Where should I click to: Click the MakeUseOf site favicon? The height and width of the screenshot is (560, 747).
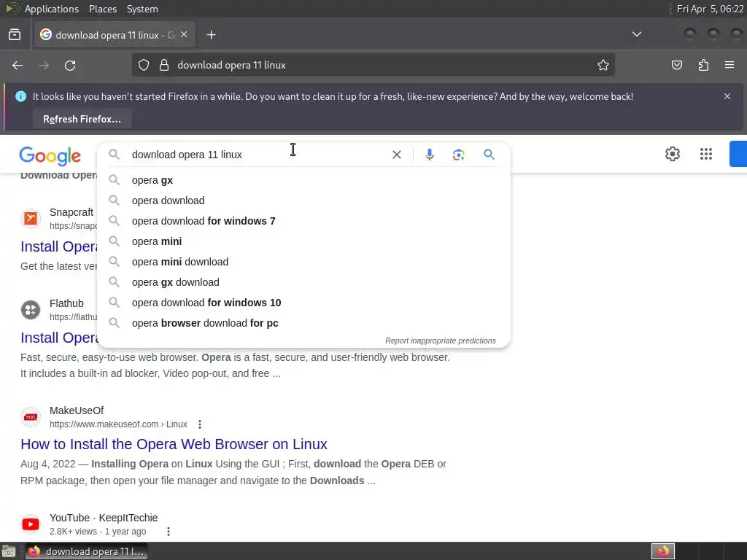(31, 417)
